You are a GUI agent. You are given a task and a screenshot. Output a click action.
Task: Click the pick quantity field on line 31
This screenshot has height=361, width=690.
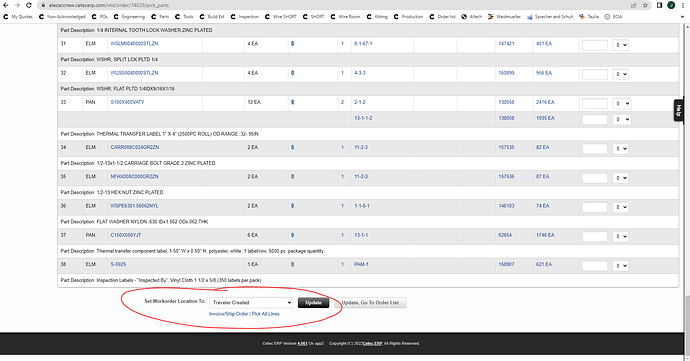[595, 45]
